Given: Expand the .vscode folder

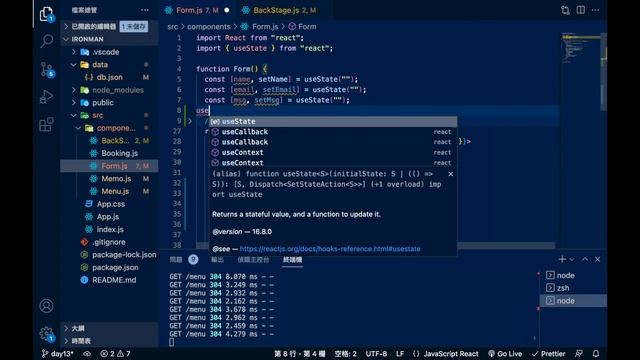Looking at the screenshot, I should tap(109, 52).
